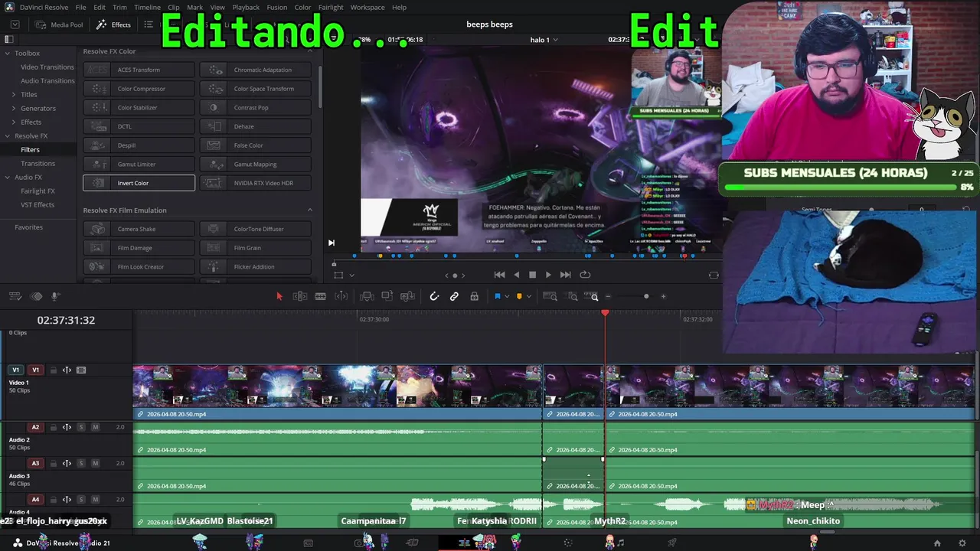
Task: Jump to last frame in viewer
Action: (x=565, y=275)
